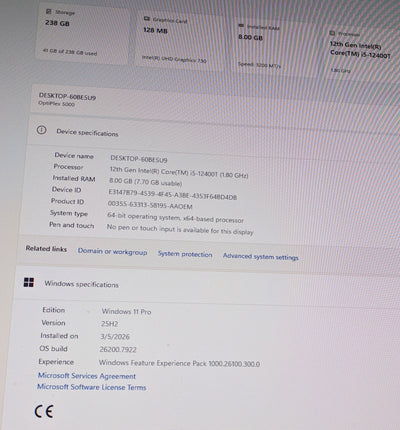The height and width of the screenshot is (430, 400).
Task: Click the 64-bit operating system value
Action: coord(175,218)
